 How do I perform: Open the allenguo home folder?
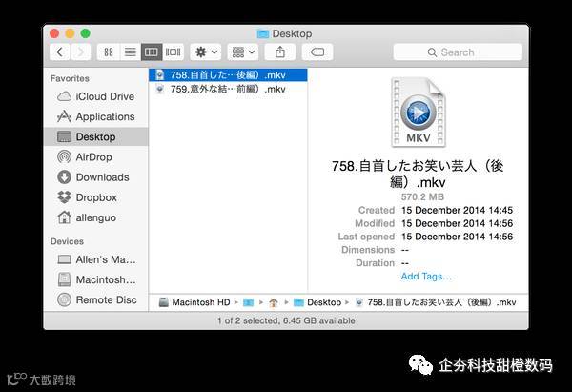tap(96, 217)
